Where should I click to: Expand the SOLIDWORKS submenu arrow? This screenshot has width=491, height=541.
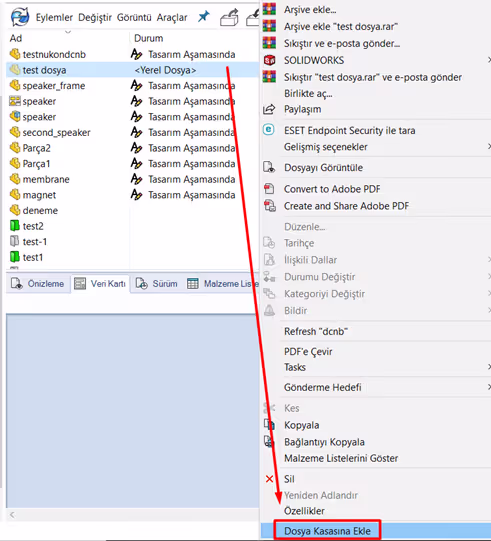pos(488,60)
